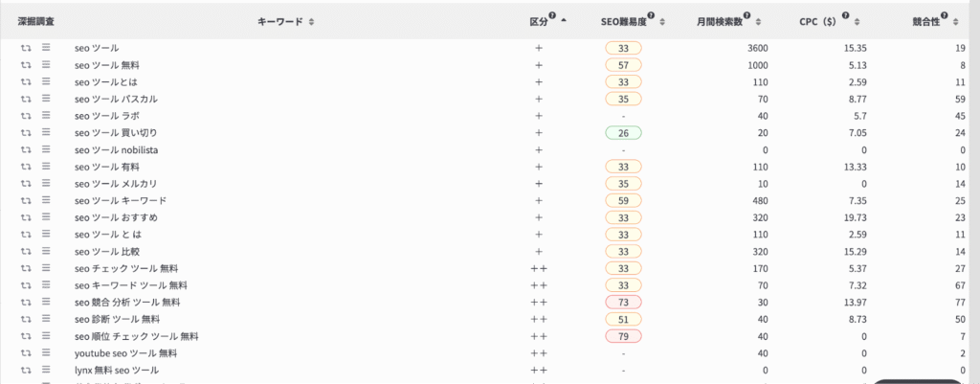Screen dimensions: 980x384
Task: Click the deep-dive arrows icon for seo ツール キーワード
Action: click(26, 201)
